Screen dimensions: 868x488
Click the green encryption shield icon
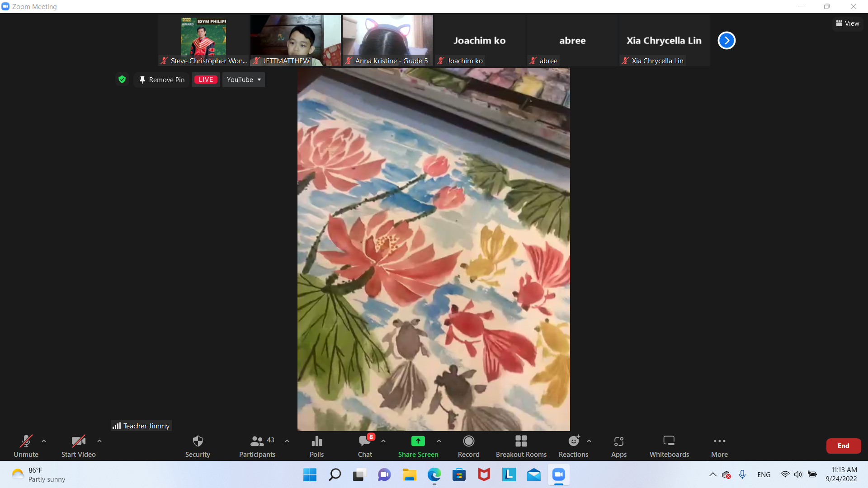[x=122, y=80]
